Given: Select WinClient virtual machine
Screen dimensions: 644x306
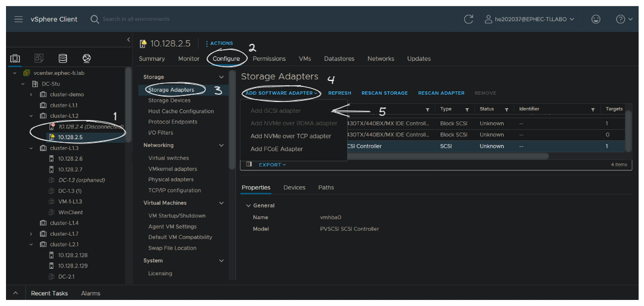Looking at the screenshot, I should [x=70, y=212].
